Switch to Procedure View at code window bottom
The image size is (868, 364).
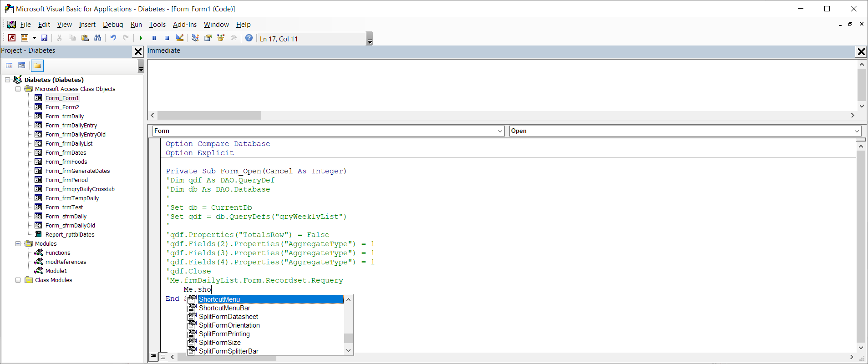click(x=153, y=357)
